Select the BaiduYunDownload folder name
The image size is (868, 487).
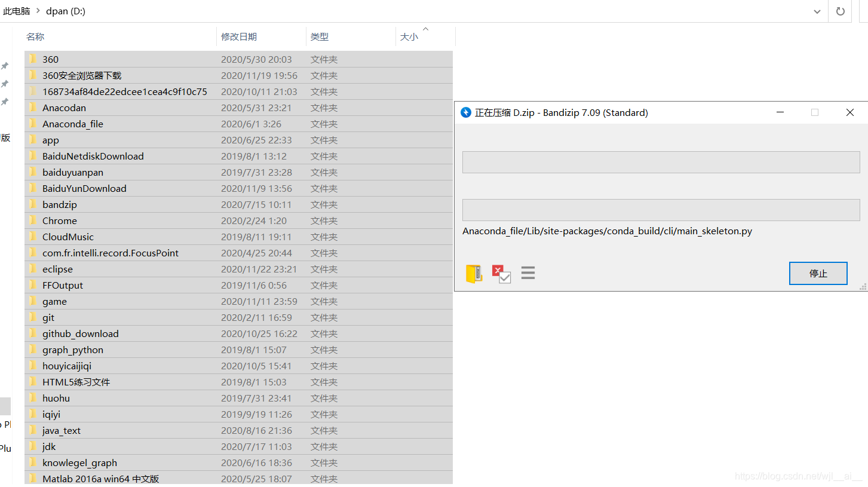[84, 188]
